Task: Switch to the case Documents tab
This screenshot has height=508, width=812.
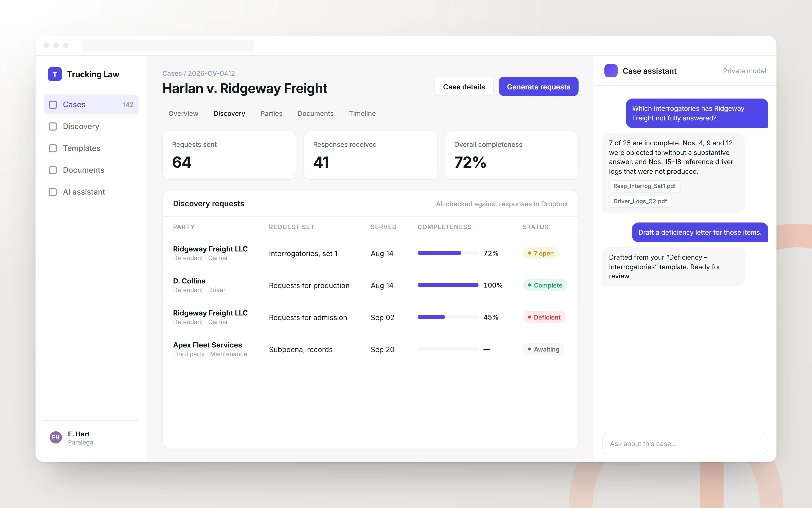Action: tap(315, 114)
